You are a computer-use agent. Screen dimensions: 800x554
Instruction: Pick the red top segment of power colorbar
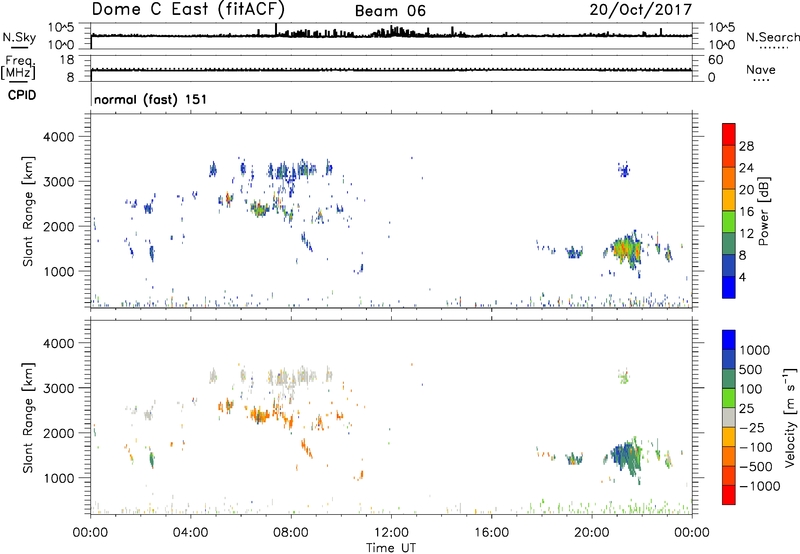point(729,135)
